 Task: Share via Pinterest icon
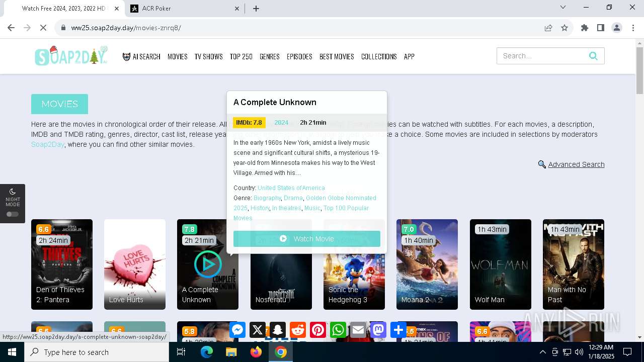click(x=318, y=330)
